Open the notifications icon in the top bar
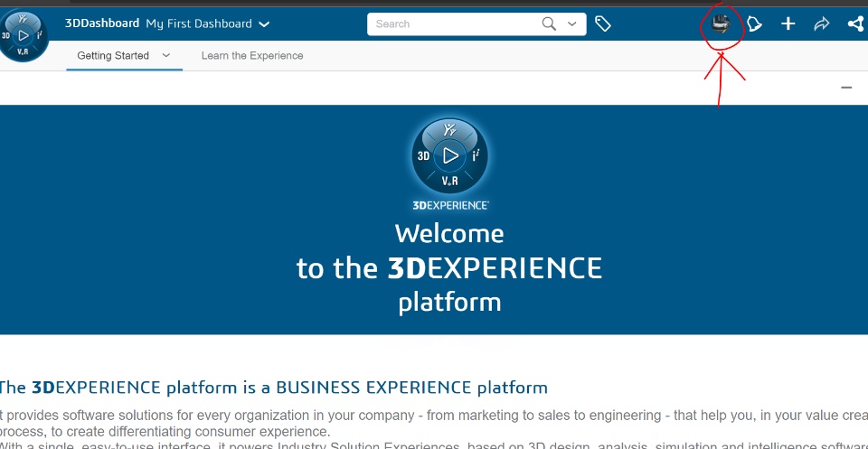Image resolution: width=868 pixels, height=449 pixels. (754, 24)
